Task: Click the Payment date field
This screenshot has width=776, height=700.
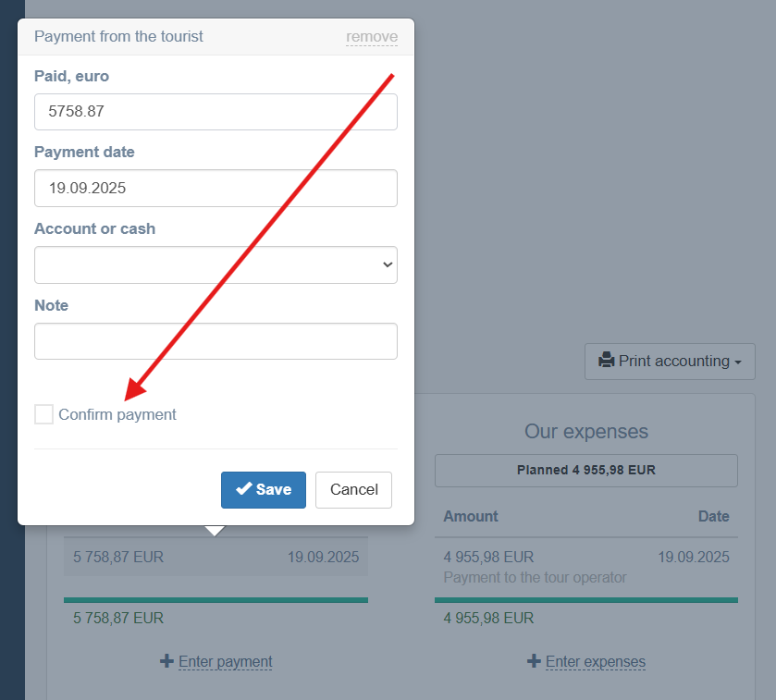Action: (216, 188)
